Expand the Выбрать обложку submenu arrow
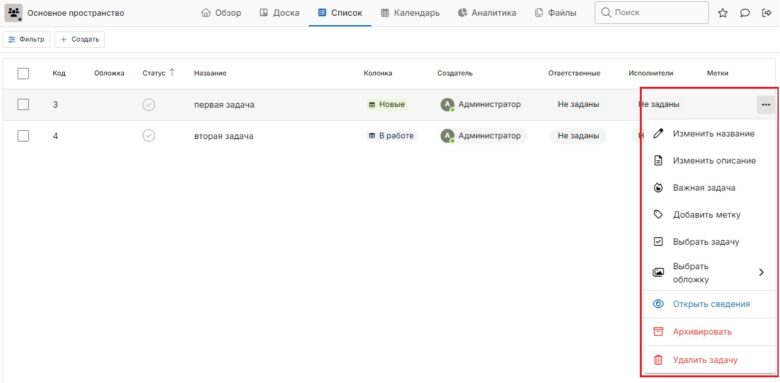This screenshot has width=780, height=383. tap(761, 272)
